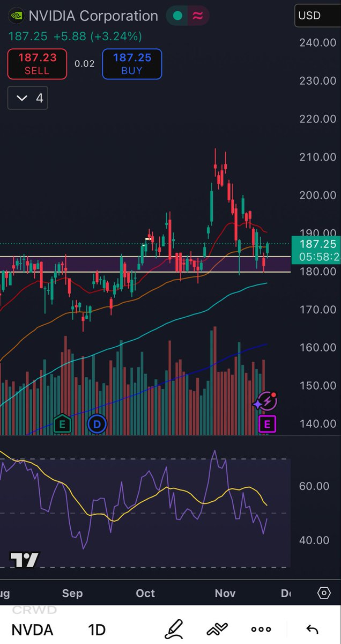Tap the 40.00 RSI axis label
Screen dimensions: 341x644
(314, 540)
